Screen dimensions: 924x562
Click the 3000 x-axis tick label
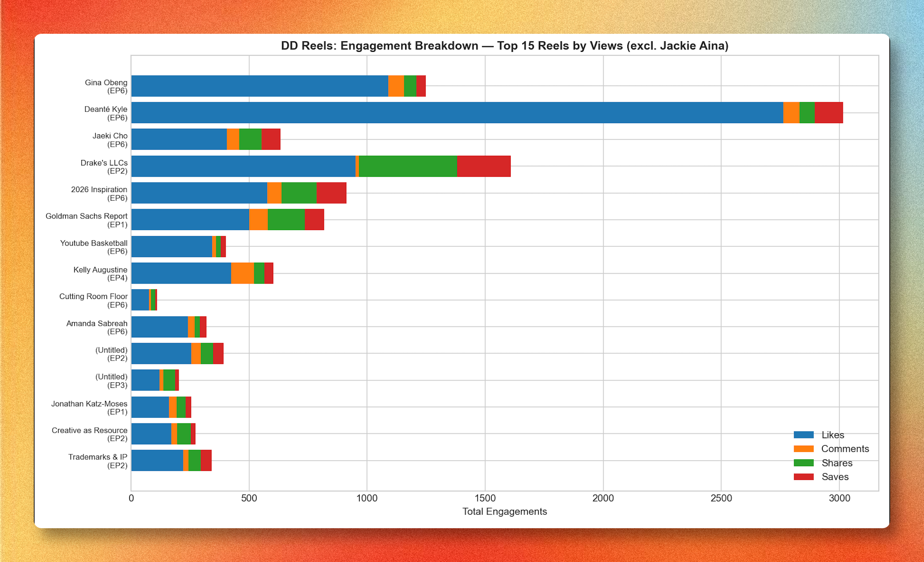839,498
